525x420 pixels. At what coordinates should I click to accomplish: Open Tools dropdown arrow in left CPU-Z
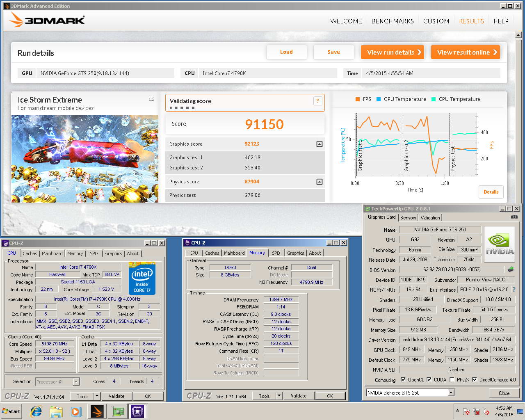97,396
